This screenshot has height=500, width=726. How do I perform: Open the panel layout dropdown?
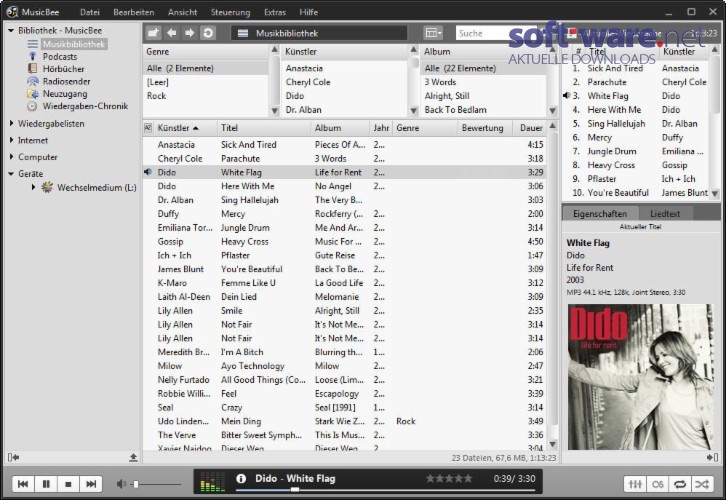pos(433,33)
